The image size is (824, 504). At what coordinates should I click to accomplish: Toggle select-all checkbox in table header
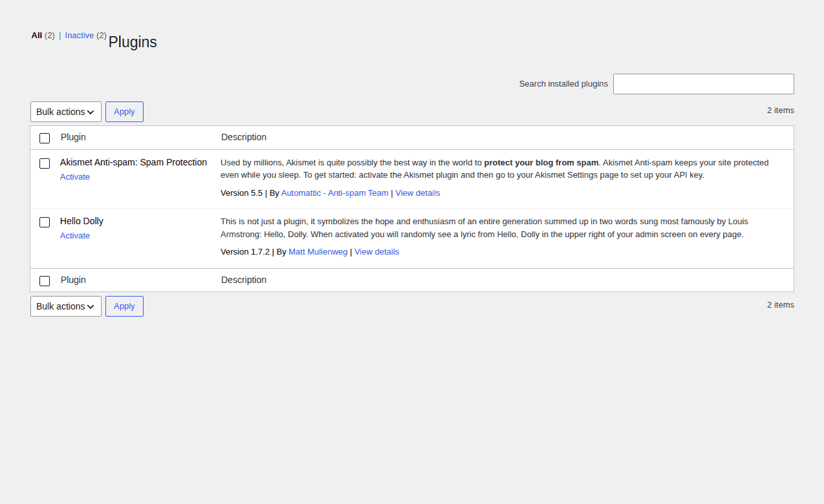tap(45, 138)
